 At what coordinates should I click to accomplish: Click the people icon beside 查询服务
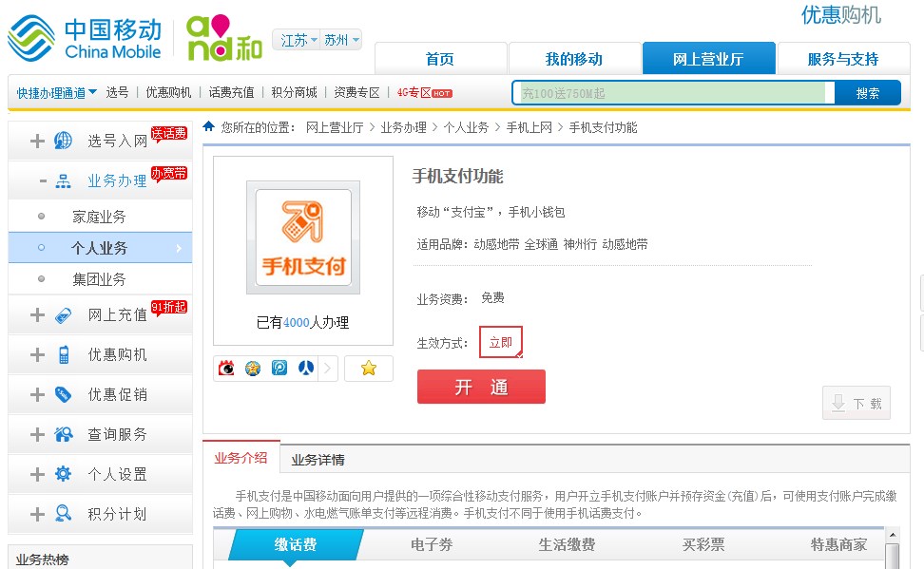63,435
